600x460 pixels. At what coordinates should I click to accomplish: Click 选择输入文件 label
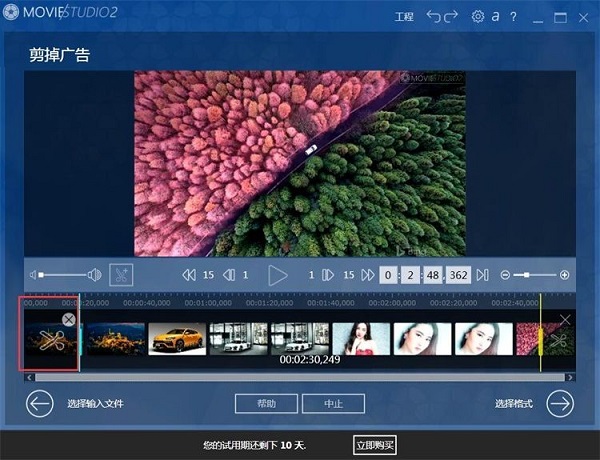(95, 403)
